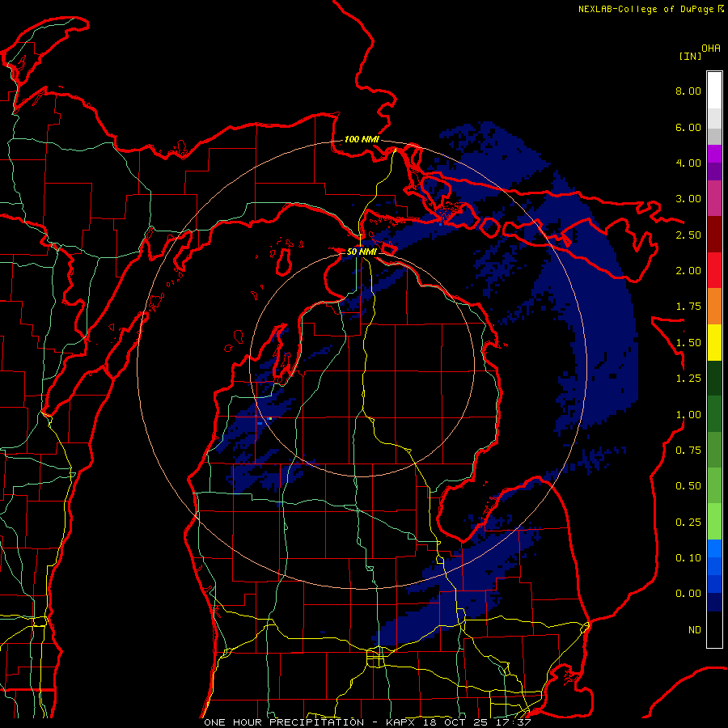This screenshot has width=728, height=728.
Task: Select the 1.25 legend value
Action: click(x=688, y=379)
